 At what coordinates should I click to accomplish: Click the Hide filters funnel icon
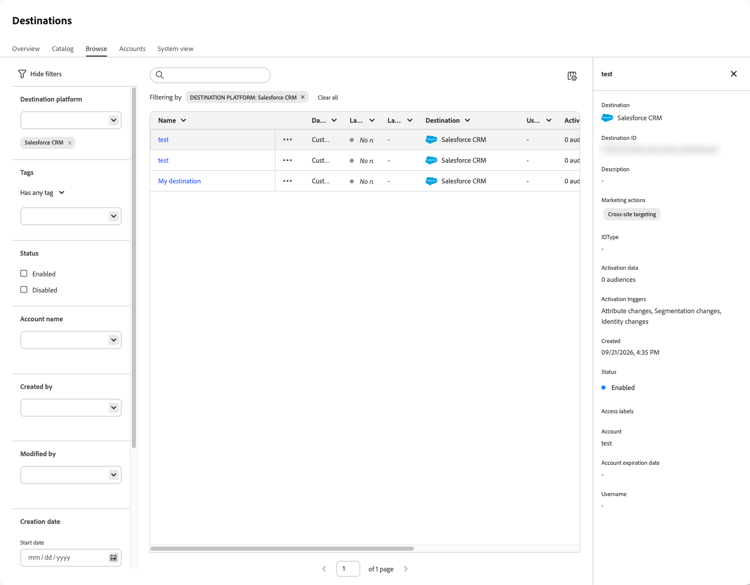tap(22, 74)
